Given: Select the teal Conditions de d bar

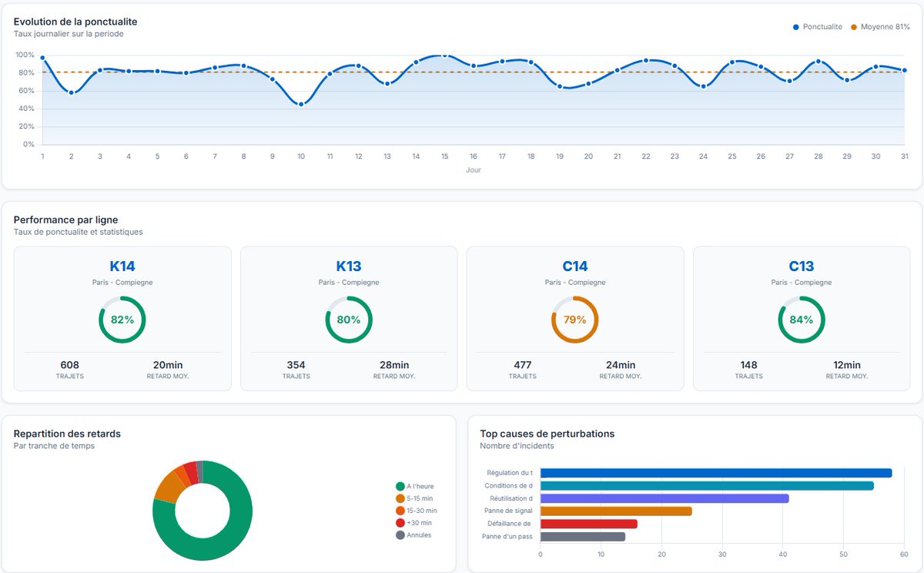Looking at the screenshot, I should pyautogui.click(x=707, y=486).
